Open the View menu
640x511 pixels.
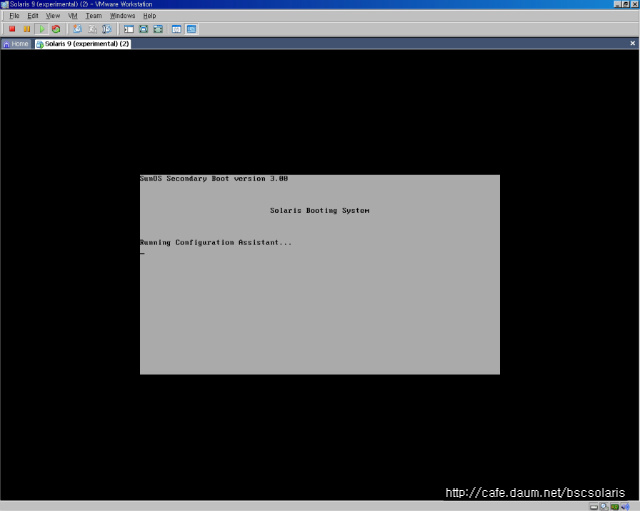pos(53,16)
